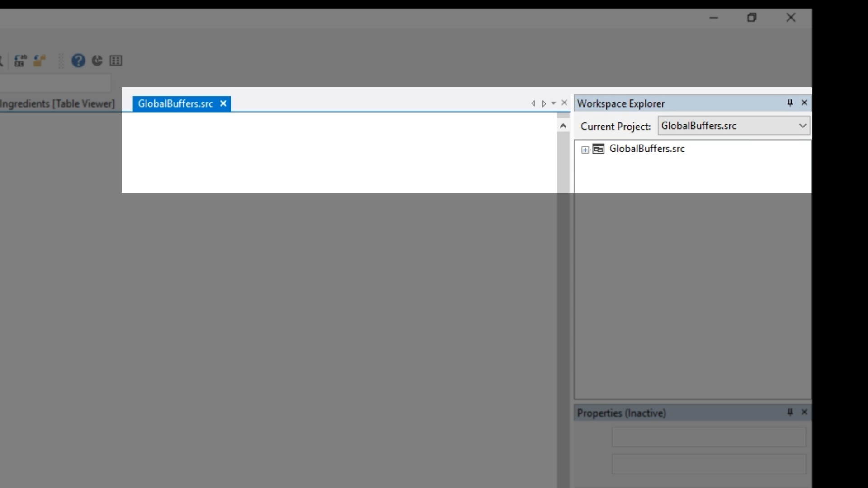Image resolution: width=868 pixels, height=488 pixels.
Task: Close the Workspace Explorer panel
Action: [804, 103]
